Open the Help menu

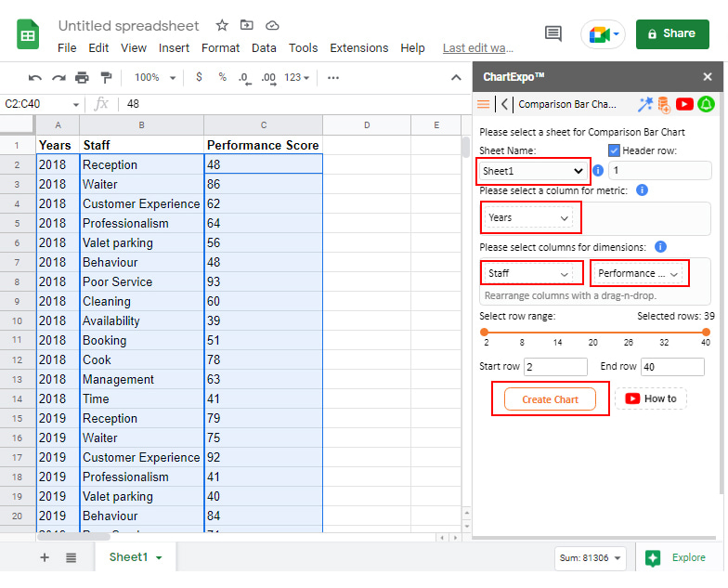tap(412, 48)
